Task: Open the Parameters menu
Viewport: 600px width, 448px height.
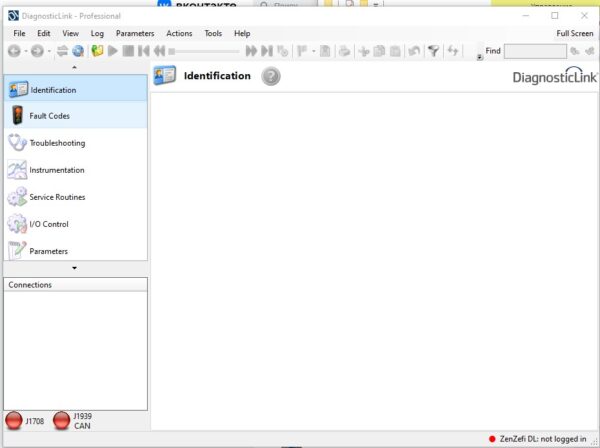Action: [x=135, y=33]
